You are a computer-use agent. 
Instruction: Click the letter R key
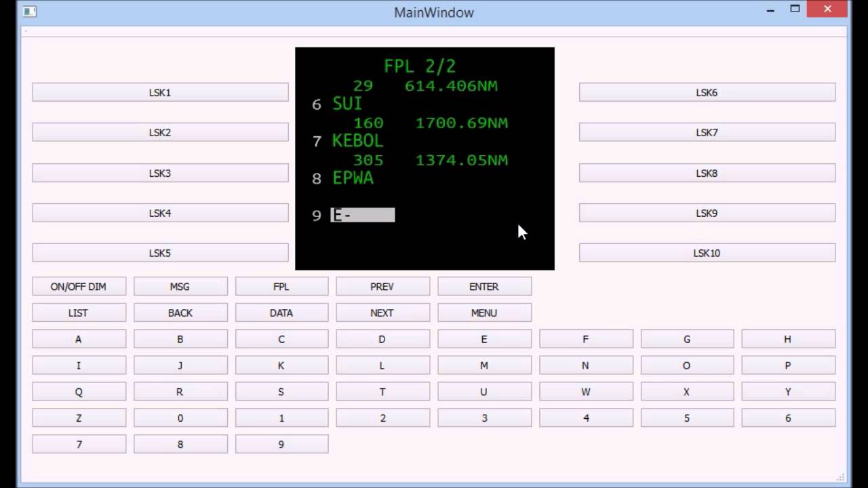click(x=180, y=392)
